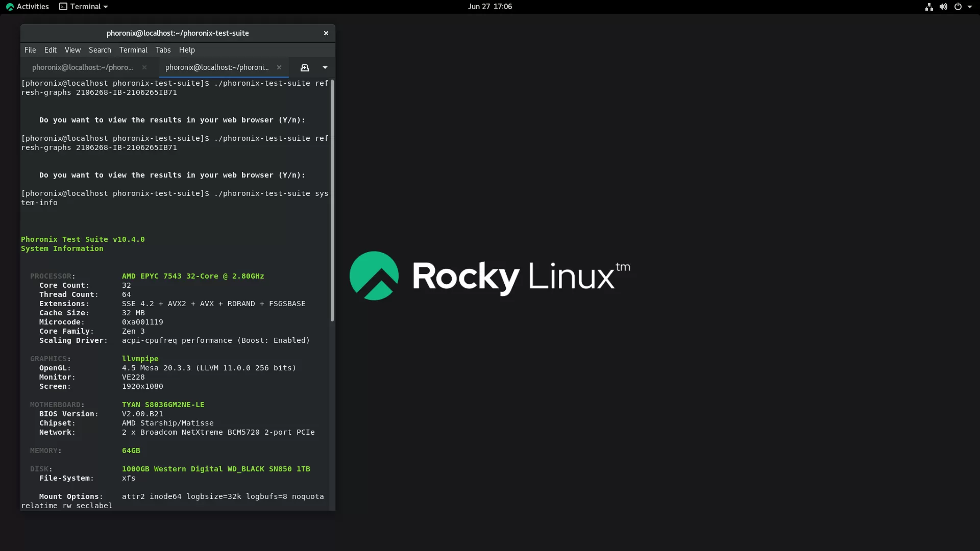Open a new terminal tab
Image resolution: width=980 pixels, height=551 pixels.
305,67
